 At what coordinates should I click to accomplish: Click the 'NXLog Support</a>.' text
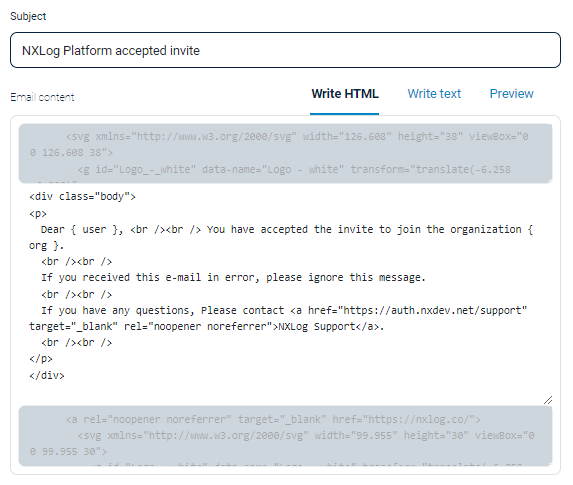[331, 326]
